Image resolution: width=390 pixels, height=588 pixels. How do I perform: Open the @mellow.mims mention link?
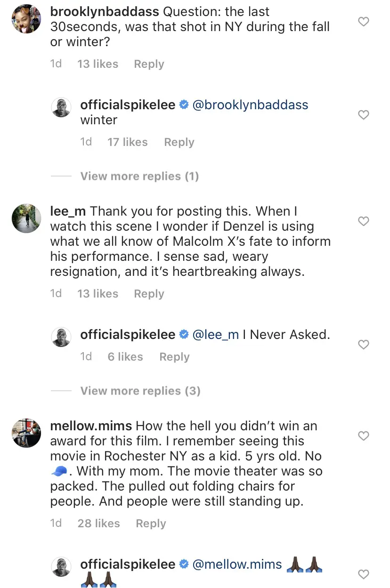click(x=237, y=564)
